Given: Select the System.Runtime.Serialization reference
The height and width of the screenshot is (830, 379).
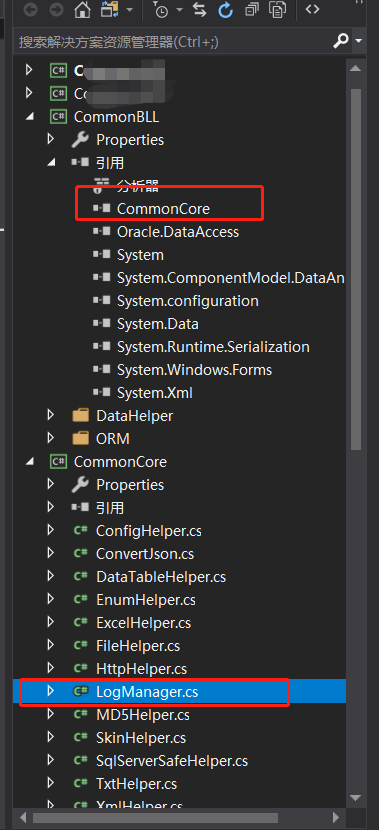Looking at the screenshot, I should [213, 347].
